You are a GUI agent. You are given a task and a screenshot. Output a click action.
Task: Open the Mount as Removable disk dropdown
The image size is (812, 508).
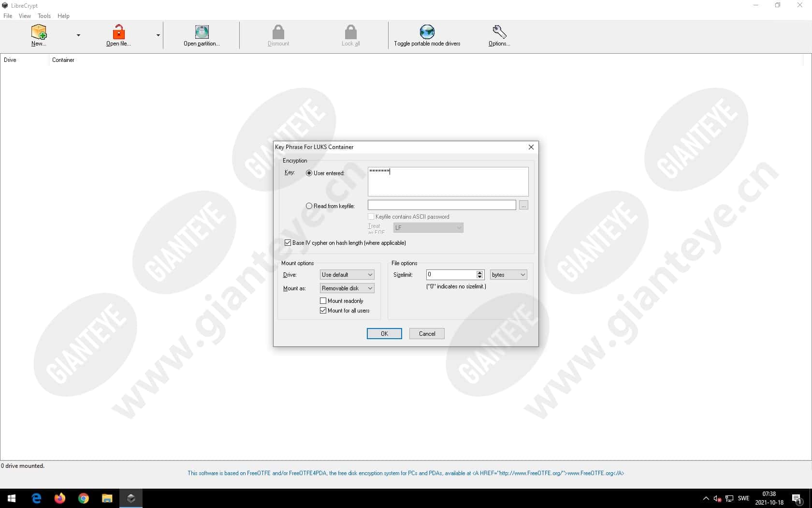coord(347,288)
